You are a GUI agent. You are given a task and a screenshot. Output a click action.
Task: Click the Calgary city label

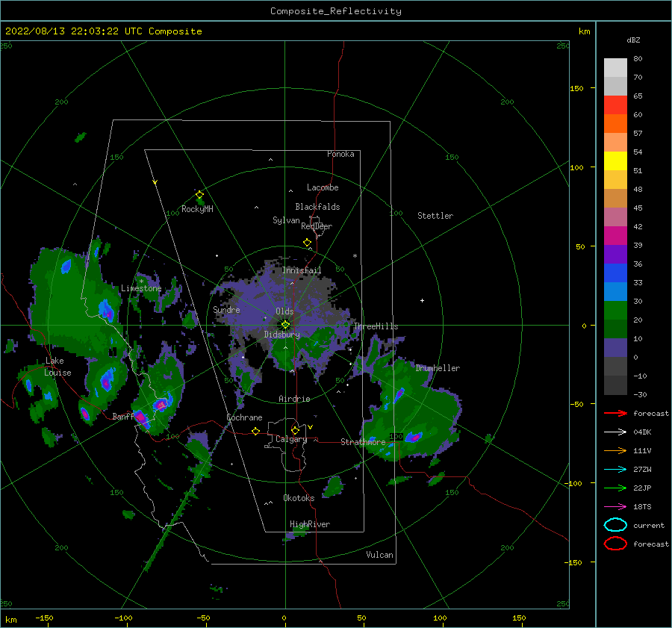click(x=291, y=439)
